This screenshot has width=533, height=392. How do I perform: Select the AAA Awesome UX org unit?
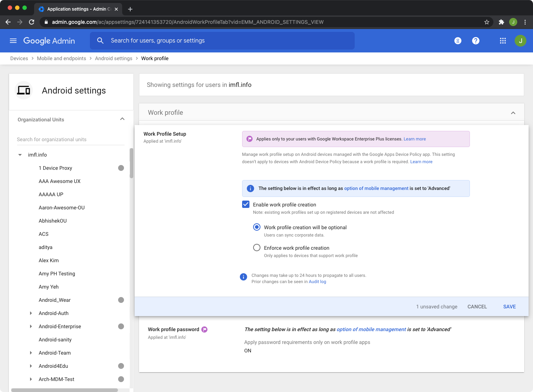click(59, 181)
